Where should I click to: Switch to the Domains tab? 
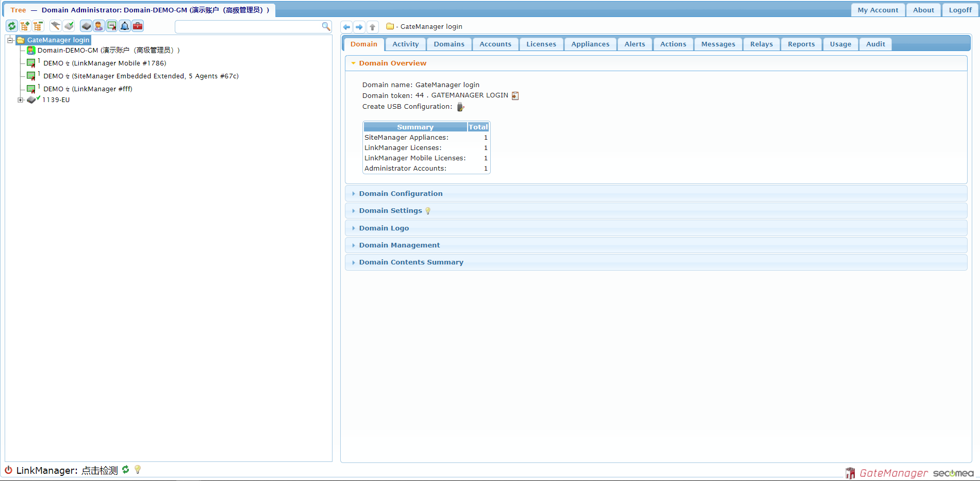(x=449, y=44)
